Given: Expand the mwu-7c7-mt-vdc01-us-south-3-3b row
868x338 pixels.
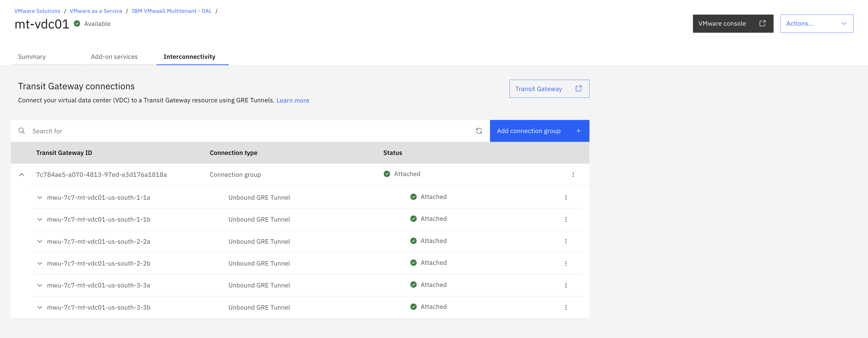Looking at the screenshot, I should [x=40, y=307].
